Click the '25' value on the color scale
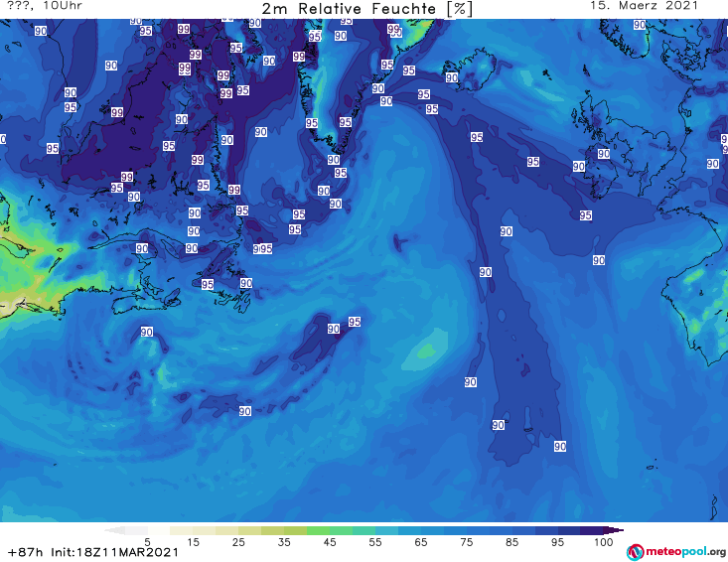 (x=238, y=542)
